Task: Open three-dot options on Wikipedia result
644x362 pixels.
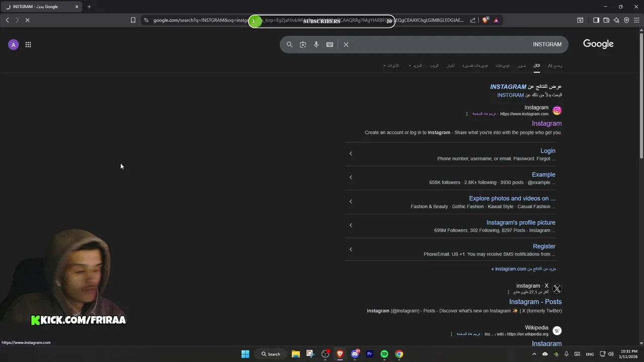Action: coord(451,334)
